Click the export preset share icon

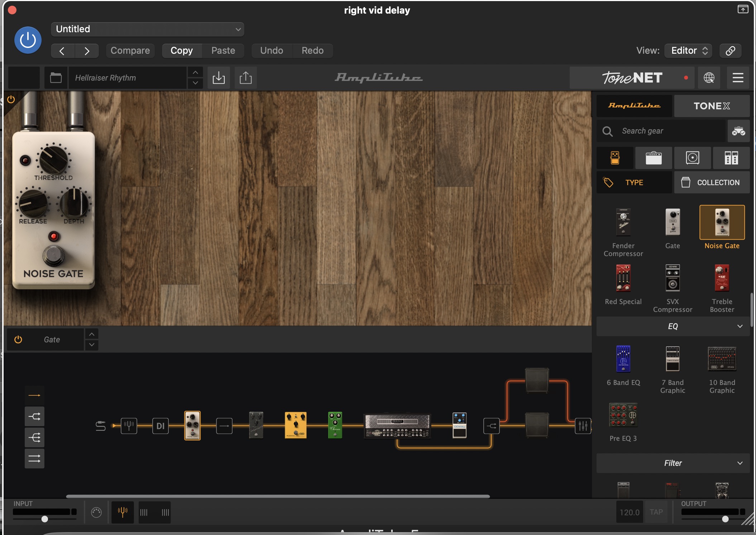click(x=245, y=78)
